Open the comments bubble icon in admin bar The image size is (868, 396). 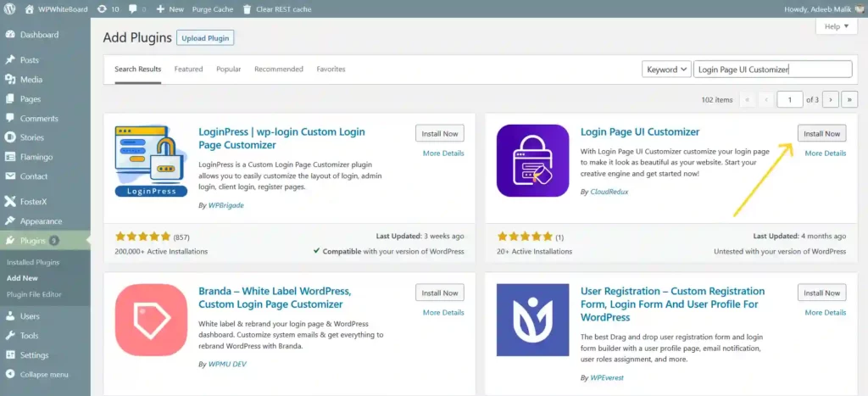(x=133, y=9)
